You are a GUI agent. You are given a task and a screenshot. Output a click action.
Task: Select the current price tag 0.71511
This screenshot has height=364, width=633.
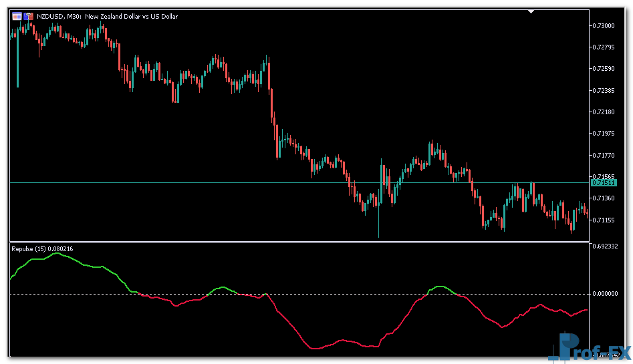coord(604,182)
